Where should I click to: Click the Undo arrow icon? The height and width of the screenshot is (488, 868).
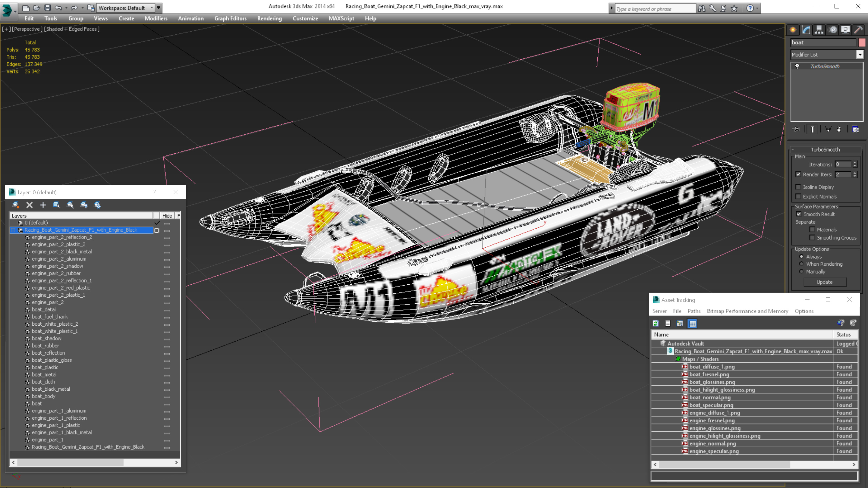click(58, 8)
